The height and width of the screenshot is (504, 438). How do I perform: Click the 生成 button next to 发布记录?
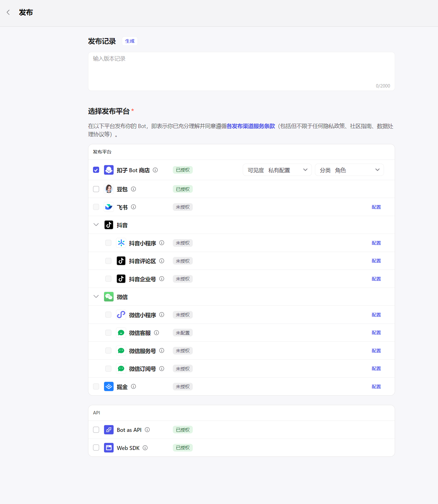(x=130, y=41)
